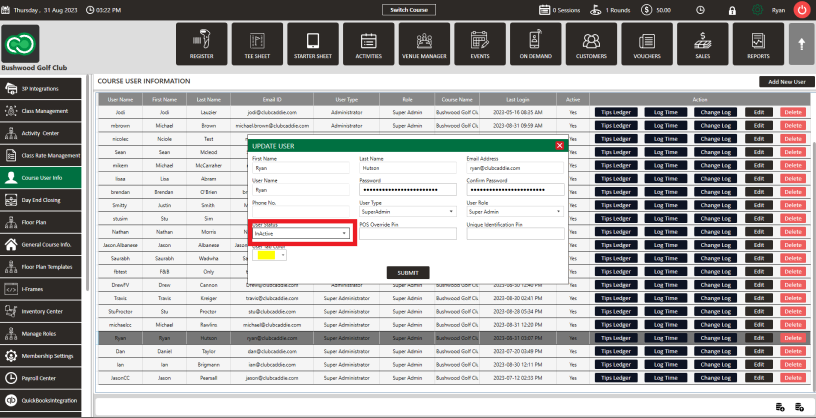
Task: Open Floor Plan in sidebar
Action: click(41, 222)
